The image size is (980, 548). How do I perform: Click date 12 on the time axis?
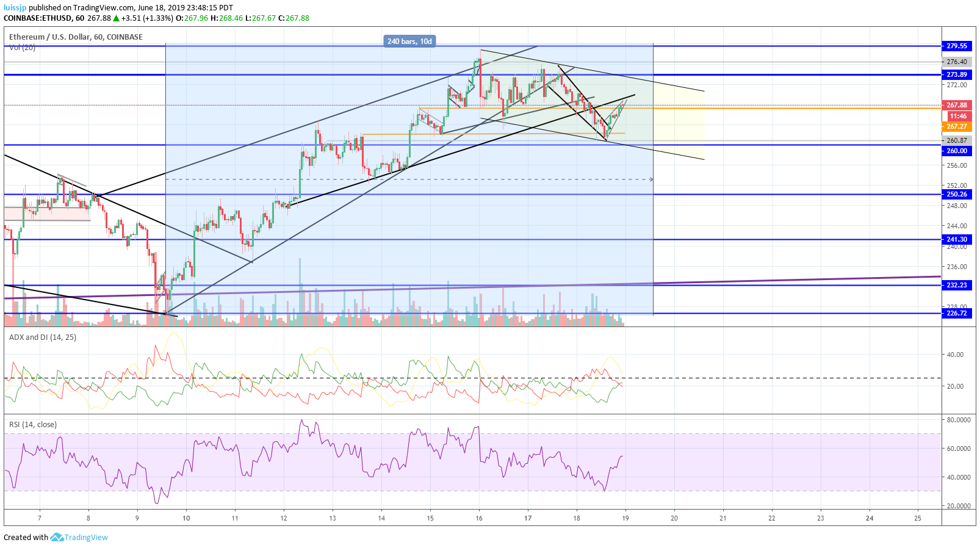[284, 518]
